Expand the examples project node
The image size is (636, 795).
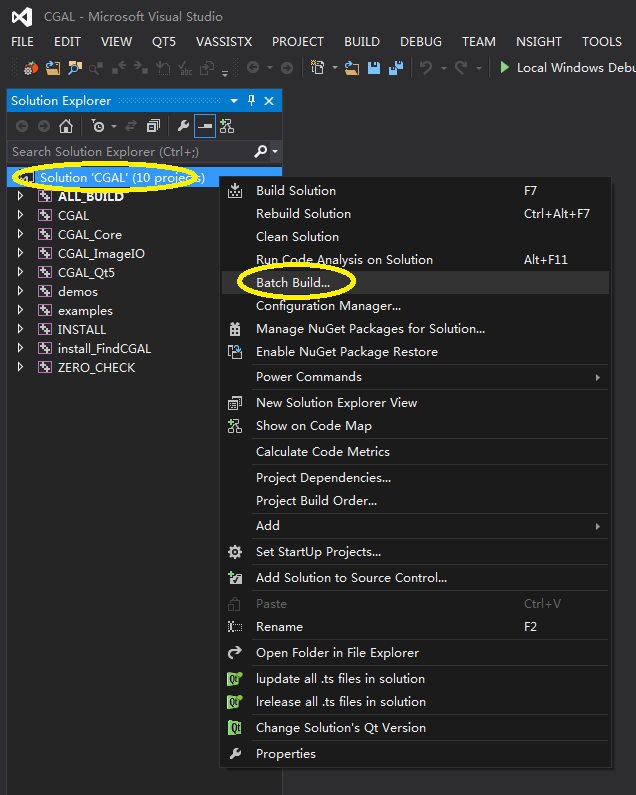[x=20, y=310]
